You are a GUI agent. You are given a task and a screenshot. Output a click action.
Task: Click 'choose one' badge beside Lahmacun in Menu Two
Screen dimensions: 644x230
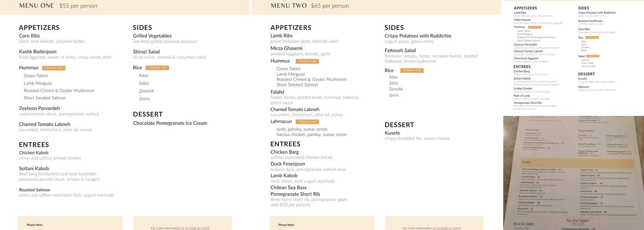coord(307,122)
